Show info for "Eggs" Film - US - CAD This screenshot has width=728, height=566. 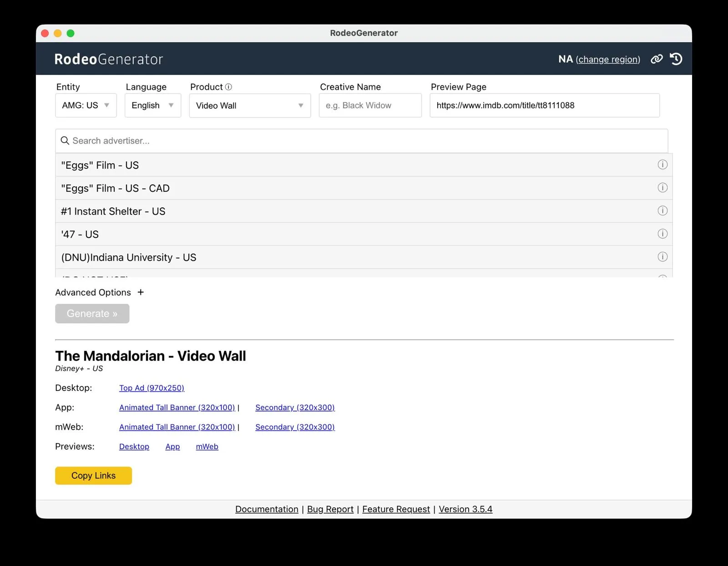pos(662,188)
